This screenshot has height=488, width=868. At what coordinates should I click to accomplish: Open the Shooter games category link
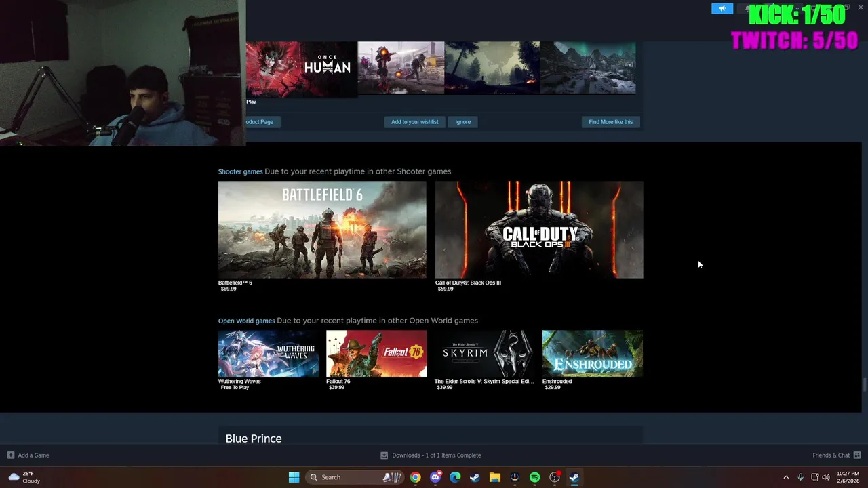[x=240, y=171]
